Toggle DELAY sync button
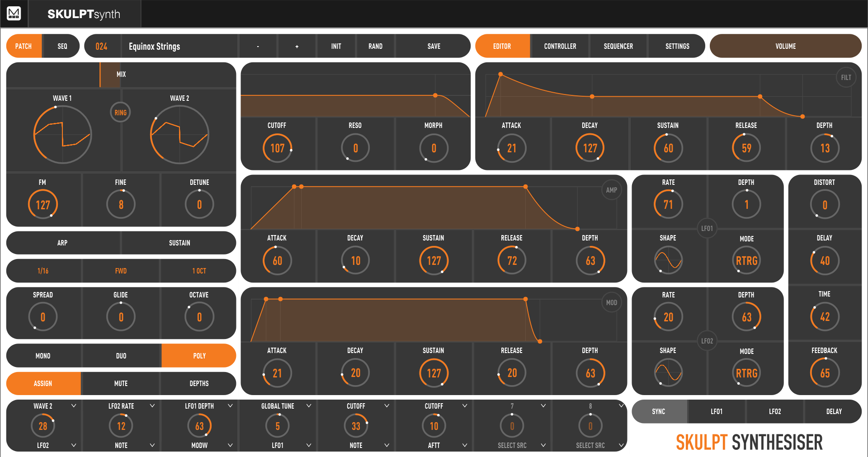Image resolution: width=868 pixels, height=457 pixels. point(834,411)
